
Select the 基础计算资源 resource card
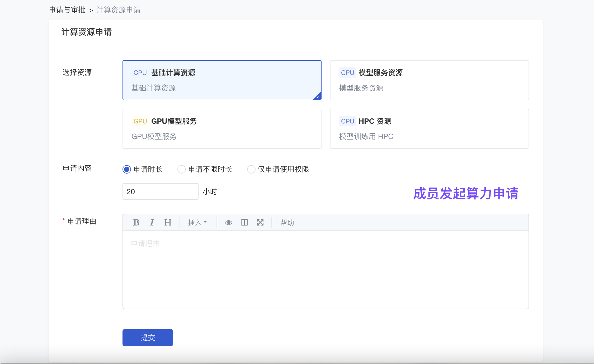[x=222, y=80]
